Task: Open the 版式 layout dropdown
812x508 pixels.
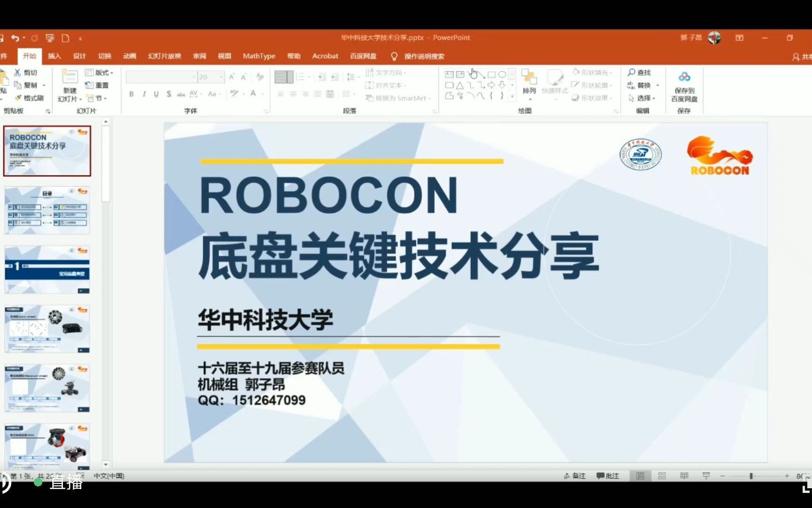Action: pyautogui.click(x=99, y=72)
